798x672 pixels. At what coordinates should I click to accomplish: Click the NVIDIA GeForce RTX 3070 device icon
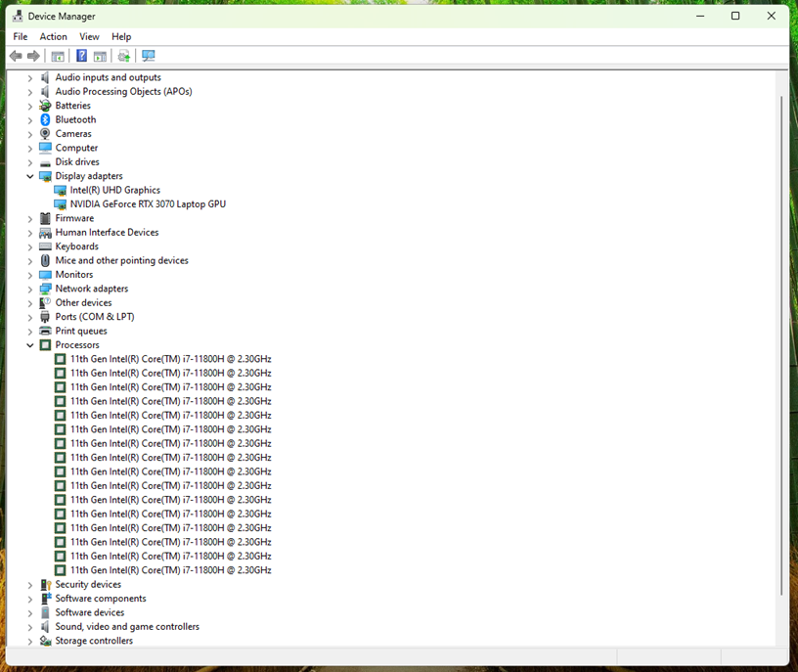[x=60, y=204]
